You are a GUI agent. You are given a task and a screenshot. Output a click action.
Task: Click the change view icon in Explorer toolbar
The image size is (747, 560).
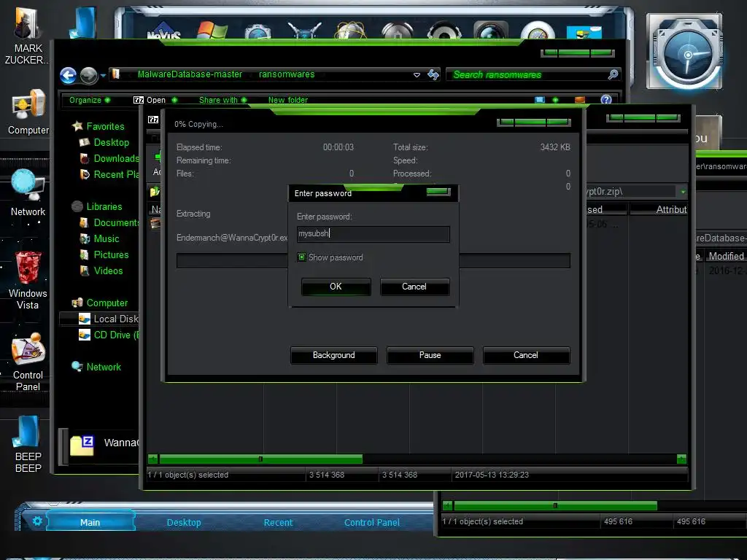pos(539,100)
